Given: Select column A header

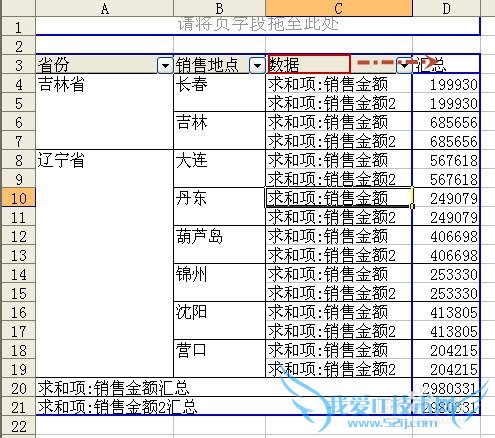Looking at the screenshot, I should (x=104, y=8).
